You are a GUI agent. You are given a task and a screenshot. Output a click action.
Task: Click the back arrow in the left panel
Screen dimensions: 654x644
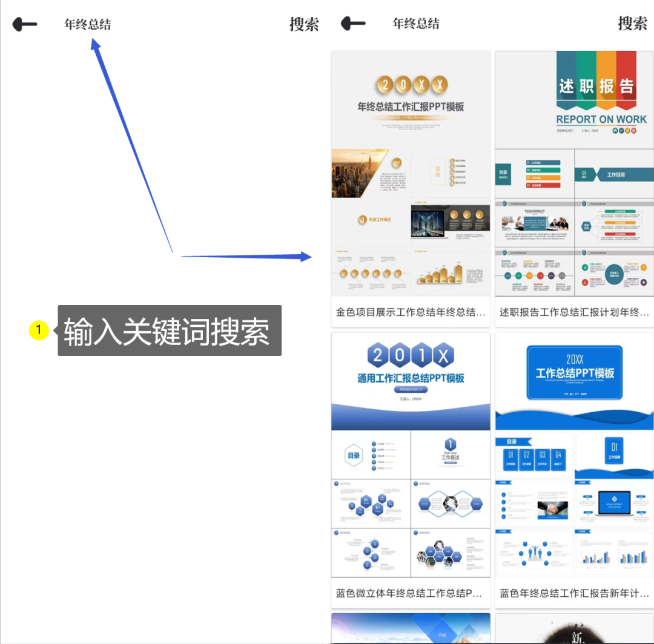[x=25, y=24]
